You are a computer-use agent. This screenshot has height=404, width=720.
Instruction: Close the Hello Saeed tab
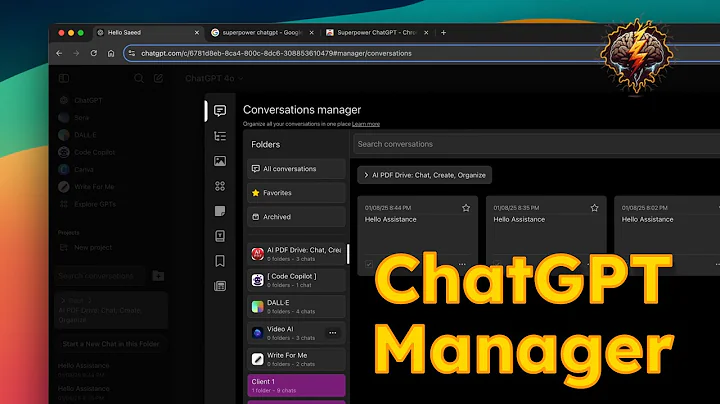click(197, 33)
